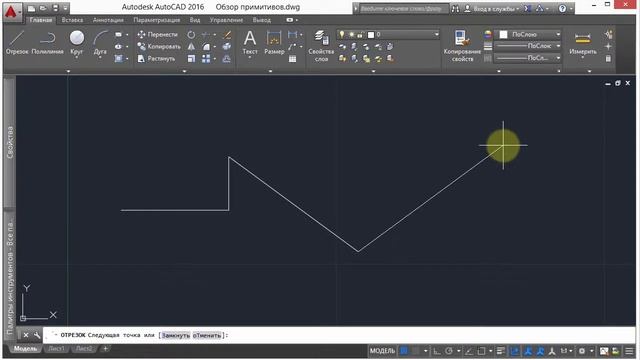
Task: Click the Mirror tool icon
Action: coord(191,47)
